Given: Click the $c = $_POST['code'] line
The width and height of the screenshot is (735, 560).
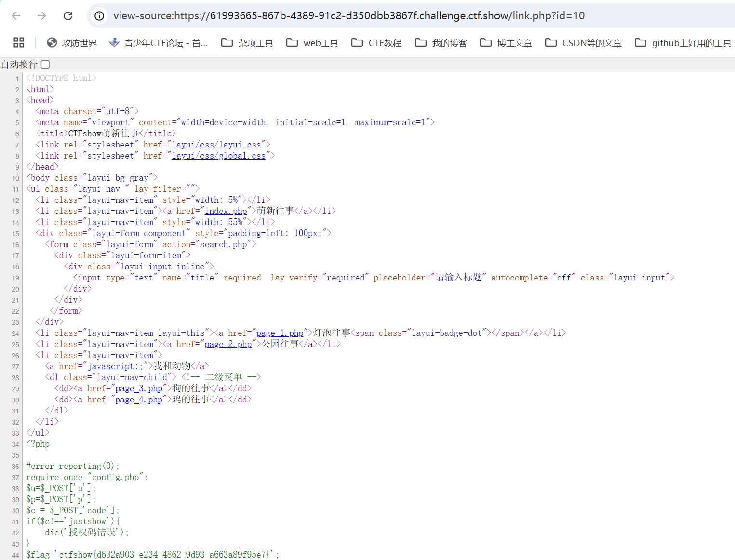Looking at the screenshot, I should point(73,510).
